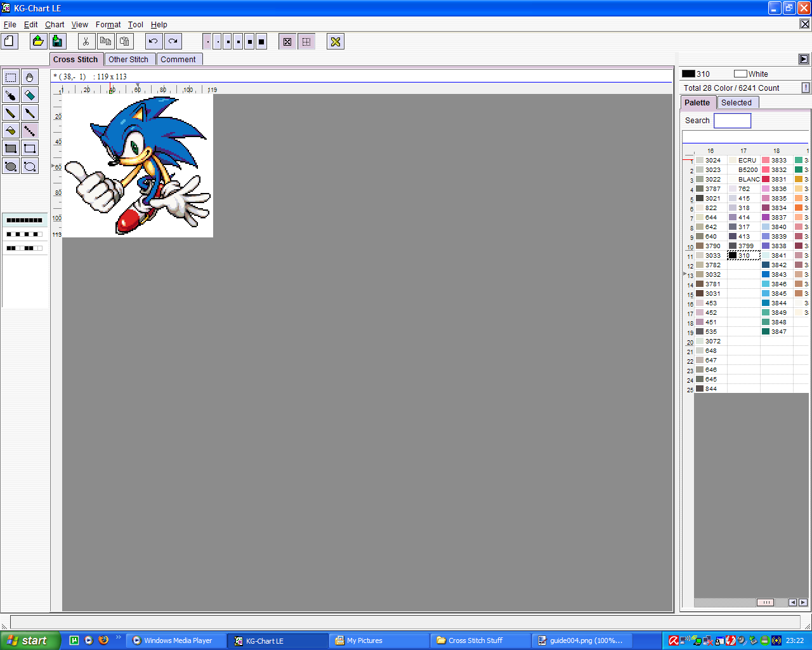Pick the 3837 purple color swatch
Viewport: 812px width, 650px height.
pos(777,217)
